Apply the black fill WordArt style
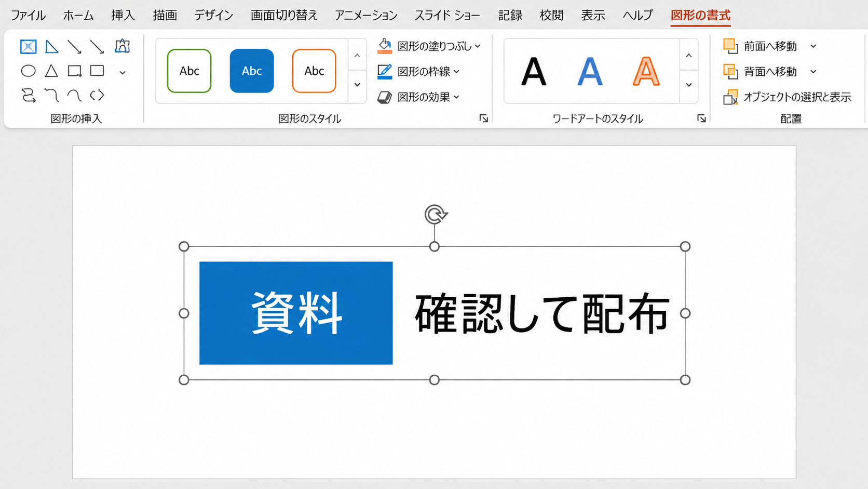The image size is (868, 489). pos(534,71)
